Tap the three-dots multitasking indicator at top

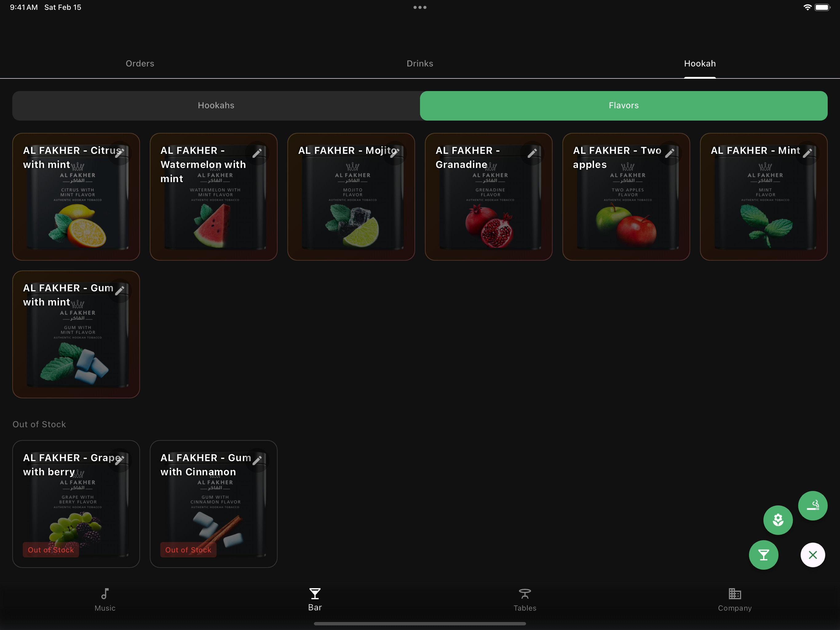[x=420, y=7]
